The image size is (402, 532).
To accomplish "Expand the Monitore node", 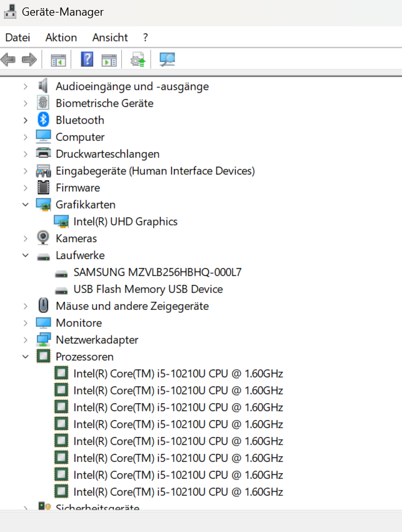I will click(26, 323).
